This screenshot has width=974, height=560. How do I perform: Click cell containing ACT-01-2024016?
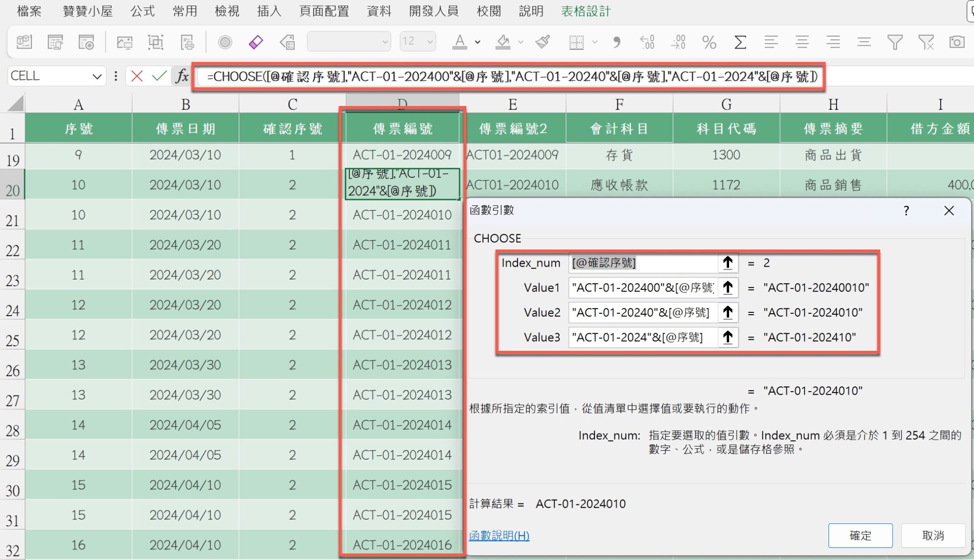402,545
